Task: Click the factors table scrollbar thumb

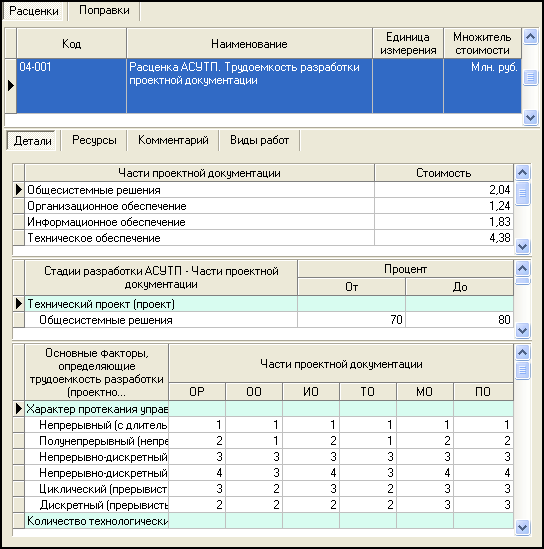Action: 522,370
